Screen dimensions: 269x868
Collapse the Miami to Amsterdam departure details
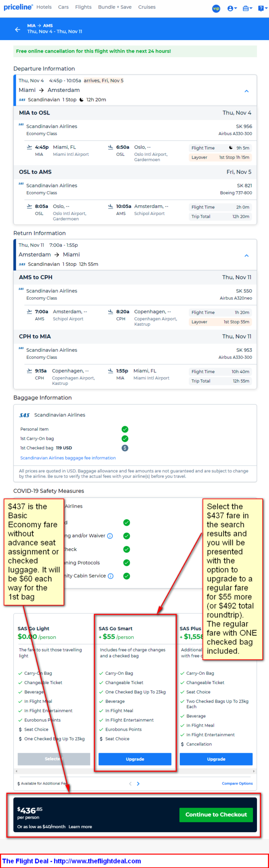pos(247,91)
